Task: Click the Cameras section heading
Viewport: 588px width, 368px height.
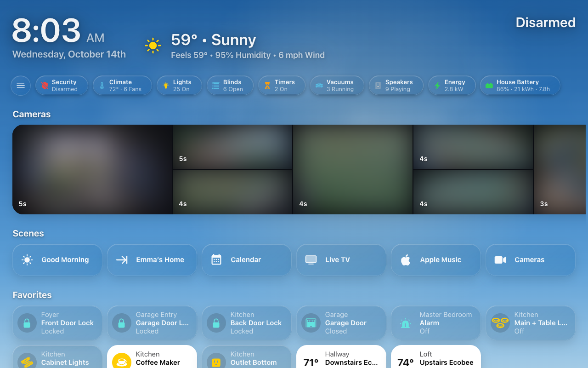Action: (32, 114)
